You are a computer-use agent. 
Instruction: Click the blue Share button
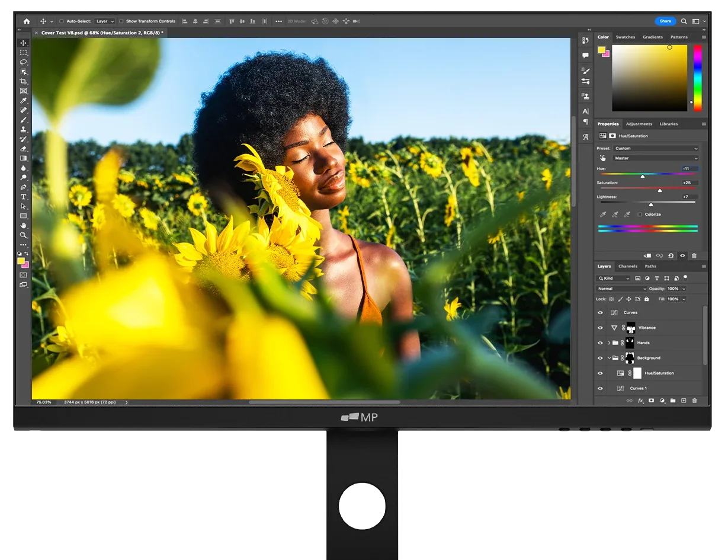tap(665, 21)
